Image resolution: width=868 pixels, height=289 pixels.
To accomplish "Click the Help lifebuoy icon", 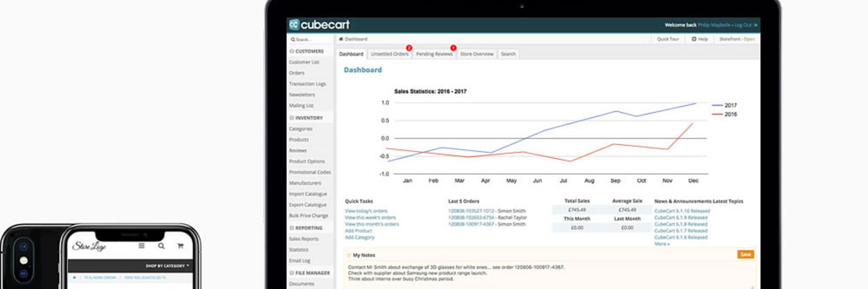I will point(694,39).
